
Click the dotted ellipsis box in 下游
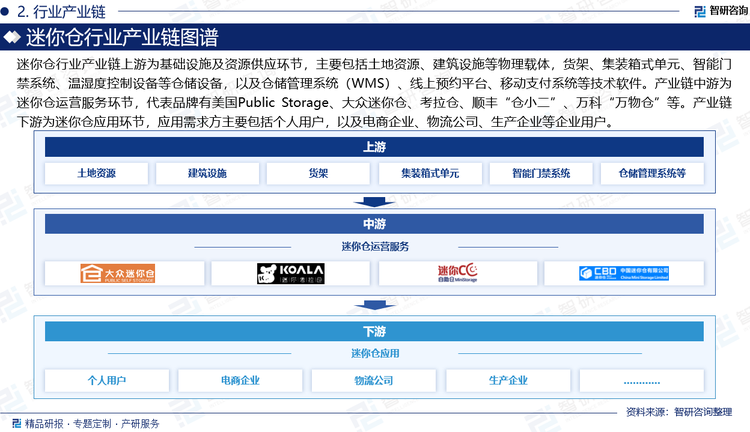tap(641, 380)
